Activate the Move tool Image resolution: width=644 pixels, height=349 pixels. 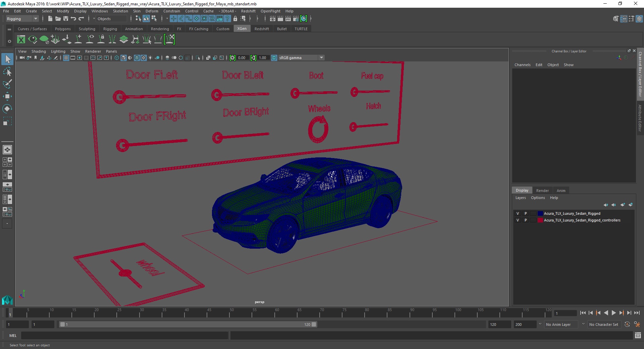[7, 96]
